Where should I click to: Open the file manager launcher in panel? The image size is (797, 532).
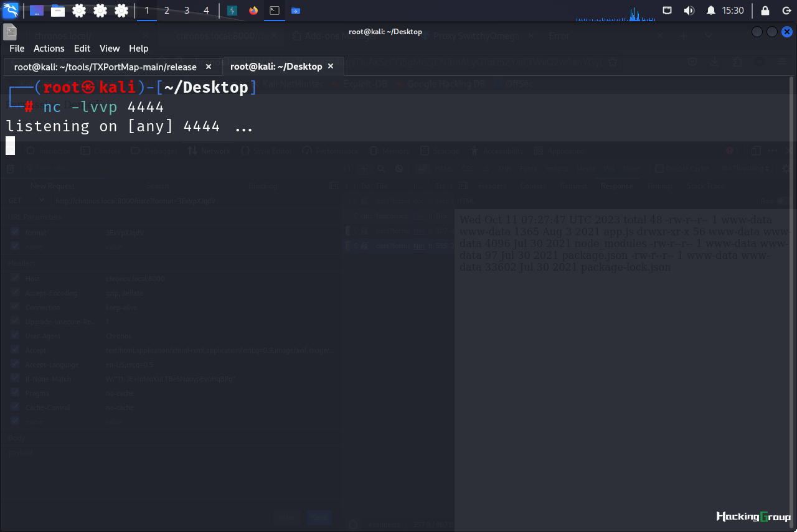point(58,11)
